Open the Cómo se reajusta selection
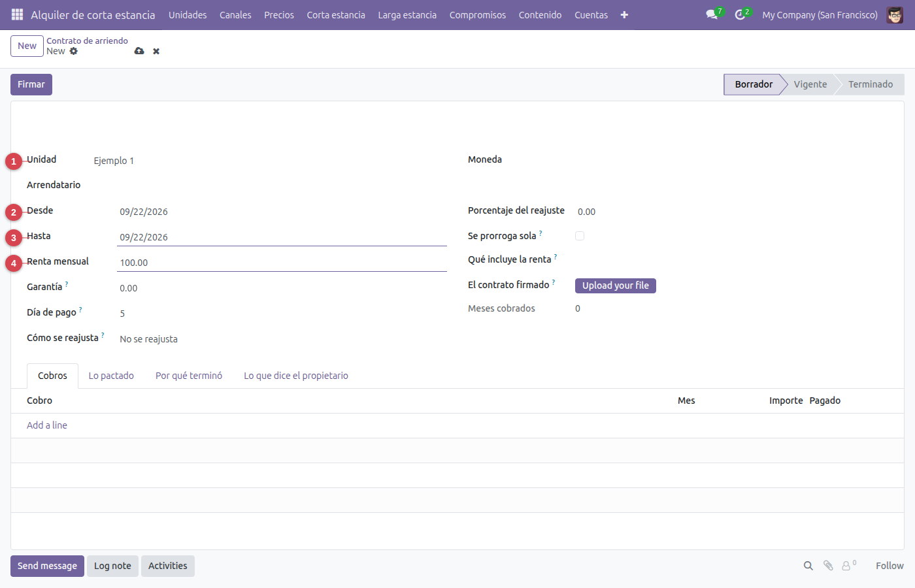The image size is (915, 588). click(282, 339)
